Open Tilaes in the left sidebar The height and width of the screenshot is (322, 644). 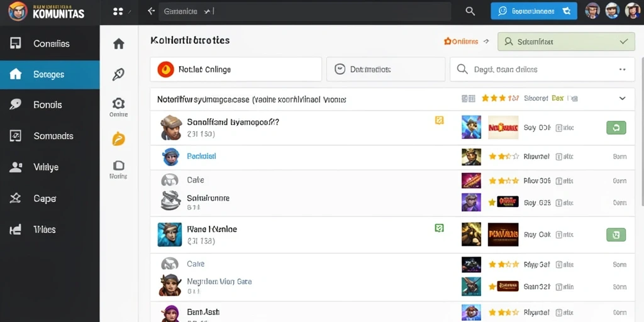50,229
